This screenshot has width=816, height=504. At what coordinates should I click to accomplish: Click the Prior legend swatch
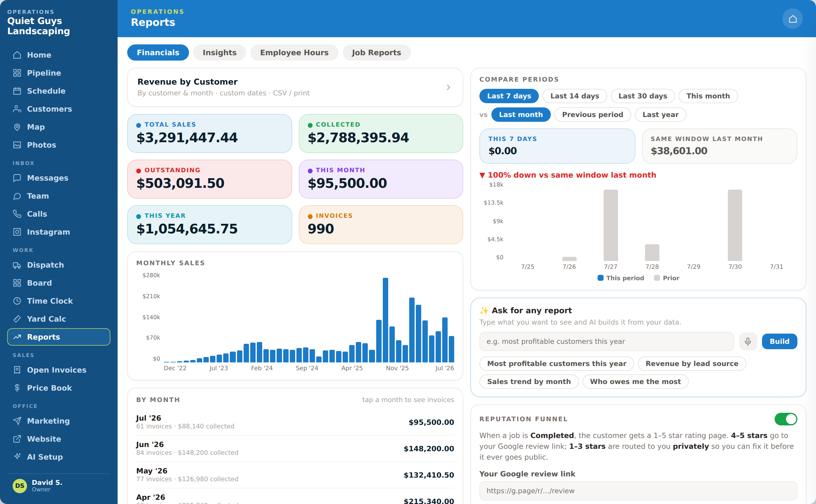click(x=657, y=278)
